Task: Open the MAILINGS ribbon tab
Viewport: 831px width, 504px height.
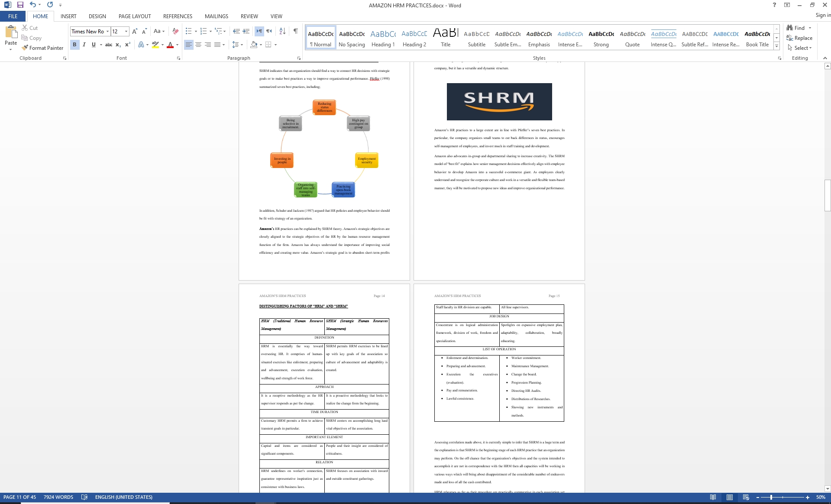Action: coord(216,16)
